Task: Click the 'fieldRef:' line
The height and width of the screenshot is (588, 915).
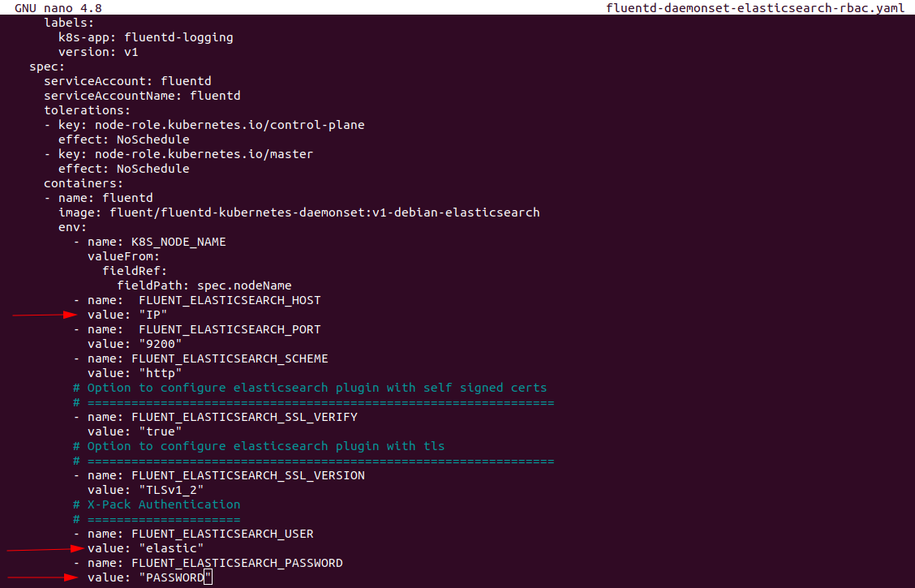Action: tap(135, 271)
